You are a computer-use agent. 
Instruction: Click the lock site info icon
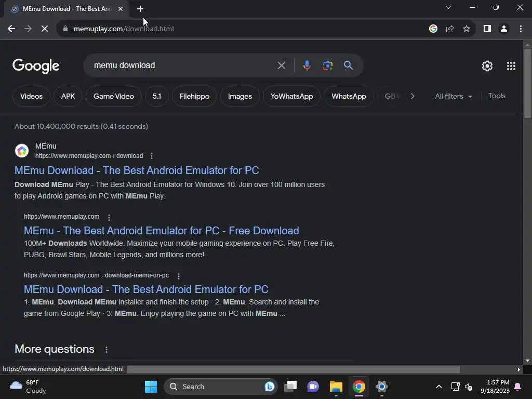(x=65, y=29)
